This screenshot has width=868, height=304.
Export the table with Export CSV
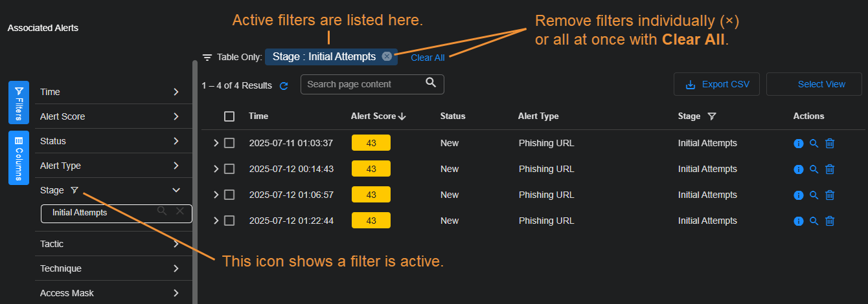point(716,84)
